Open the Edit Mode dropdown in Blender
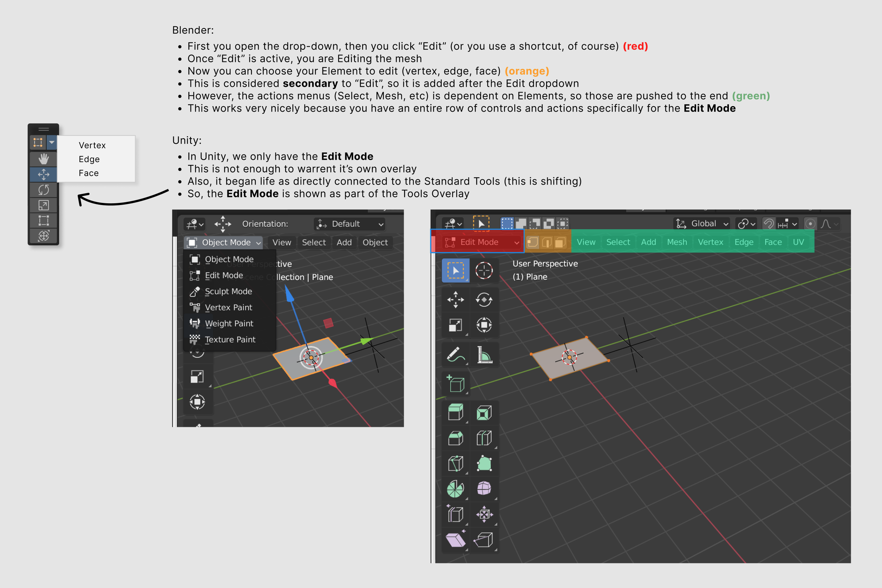This screenshot has width=882, height=588. (x=482, y=242)
